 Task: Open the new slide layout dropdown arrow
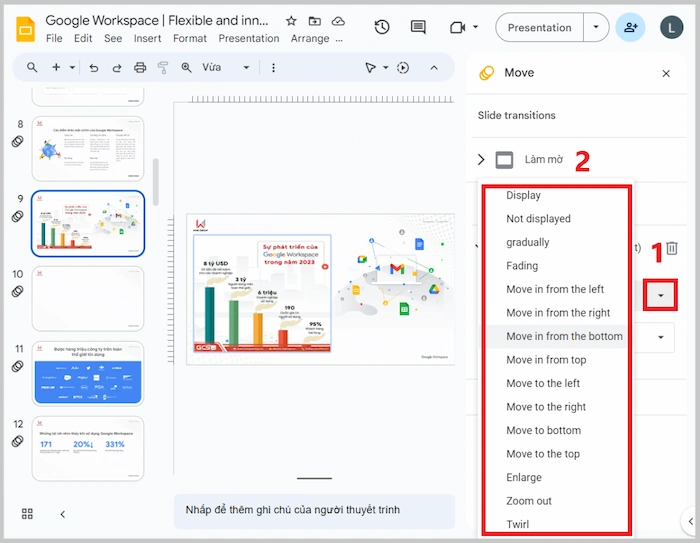click(x=72, y=68)
